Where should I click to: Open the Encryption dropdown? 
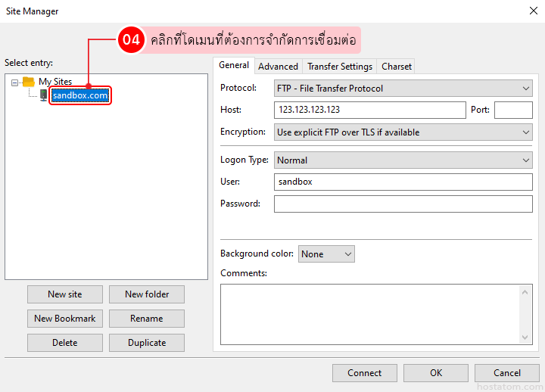pyautogui.click(x=403, y=132)
